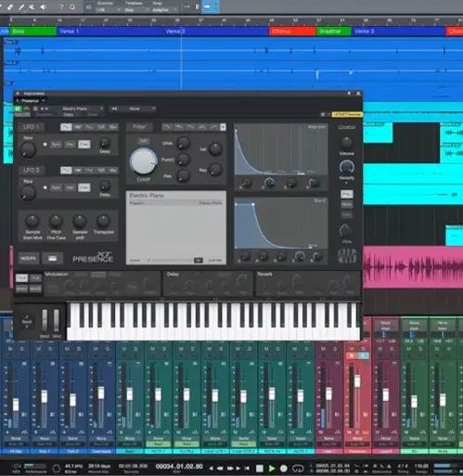
Task: Select Electric Piano preset name in display
Action: 147,196
